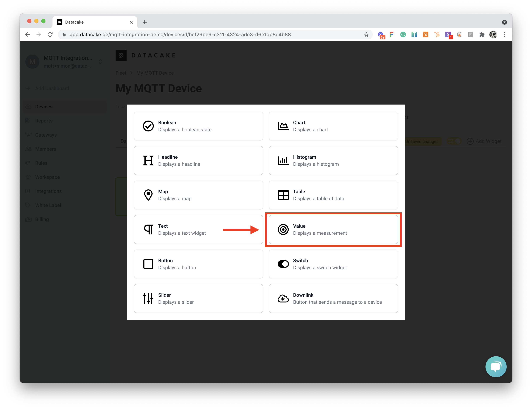Toggle dashboard edit mode switch
This screenshot has width=532, height=409.
coord(454,141)
